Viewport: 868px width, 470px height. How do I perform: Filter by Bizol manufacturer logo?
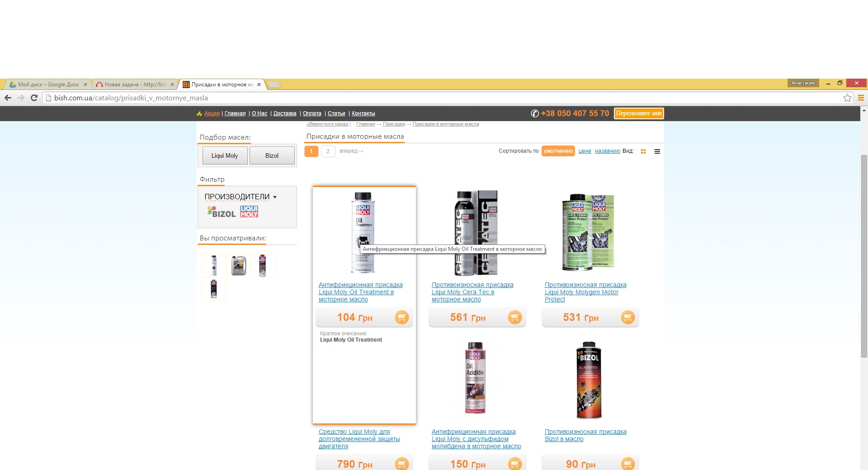pos(222,212)
